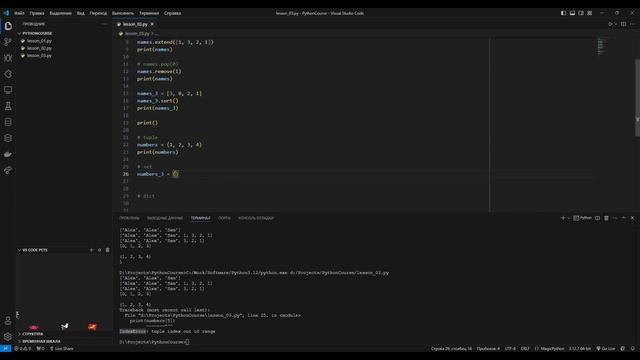Delete a pet in VS Code Pets panel
Image resolution: width=640 pixels, height=360 pixels.
pyautogui.click(x=107, y=250)
